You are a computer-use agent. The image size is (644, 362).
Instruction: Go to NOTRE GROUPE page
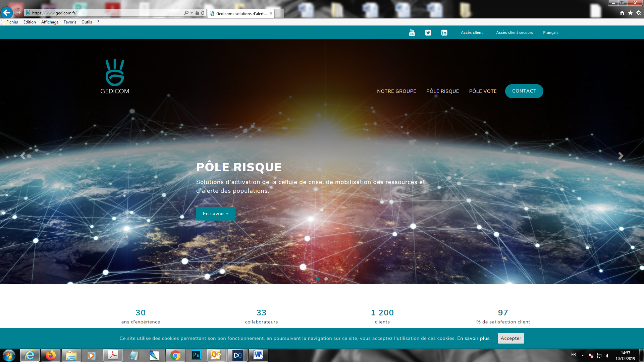[396, 91]
